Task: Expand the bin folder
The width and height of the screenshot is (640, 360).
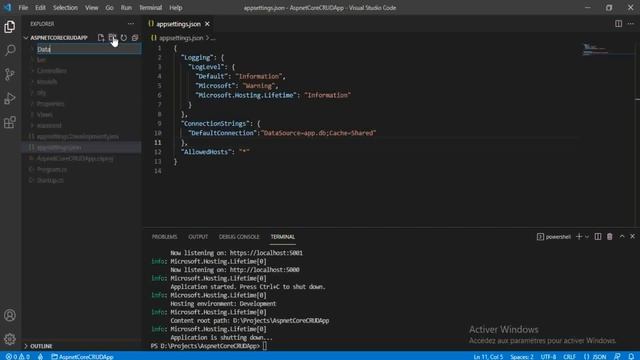Action: point(41,60)
